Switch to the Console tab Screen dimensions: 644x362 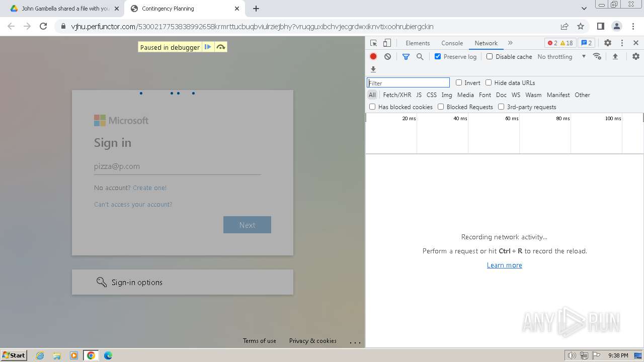(x=452, y=43)
